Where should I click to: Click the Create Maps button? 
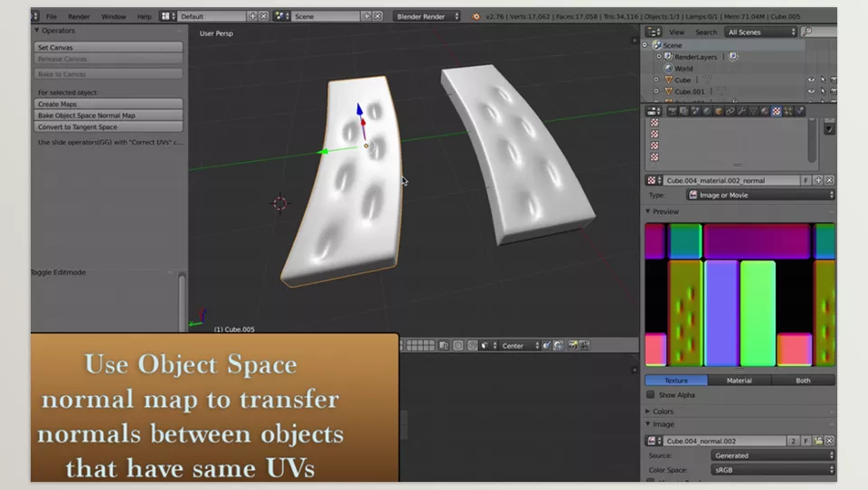click(x=108, y=104)
